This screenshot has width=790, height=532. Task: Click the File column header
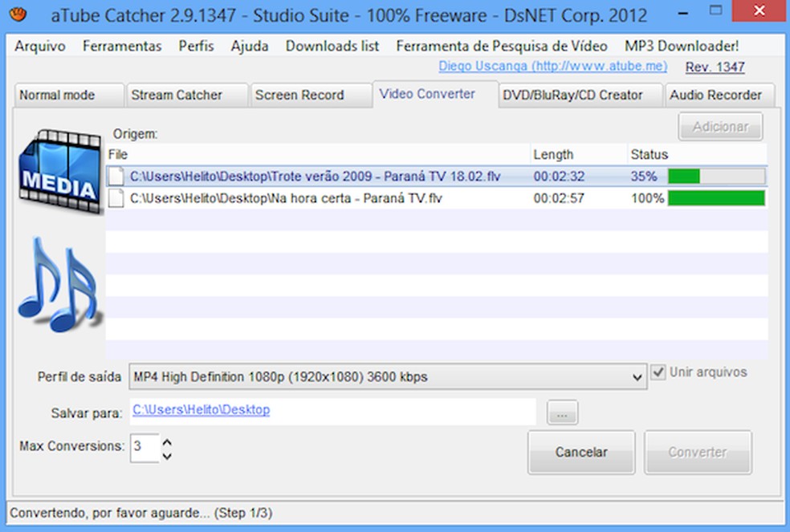coord(319,154)
